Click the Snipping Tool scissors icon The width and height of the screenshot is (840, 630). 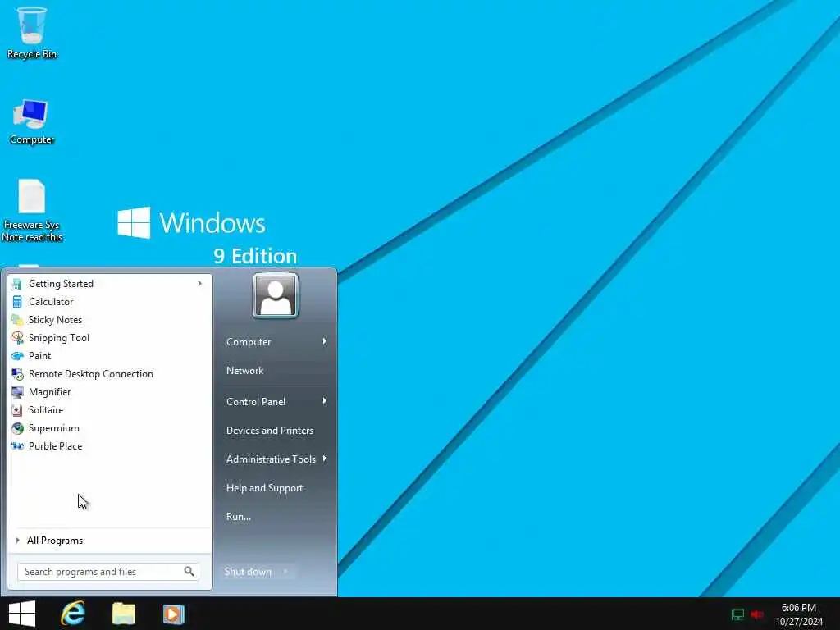click(x=16, y=338)
